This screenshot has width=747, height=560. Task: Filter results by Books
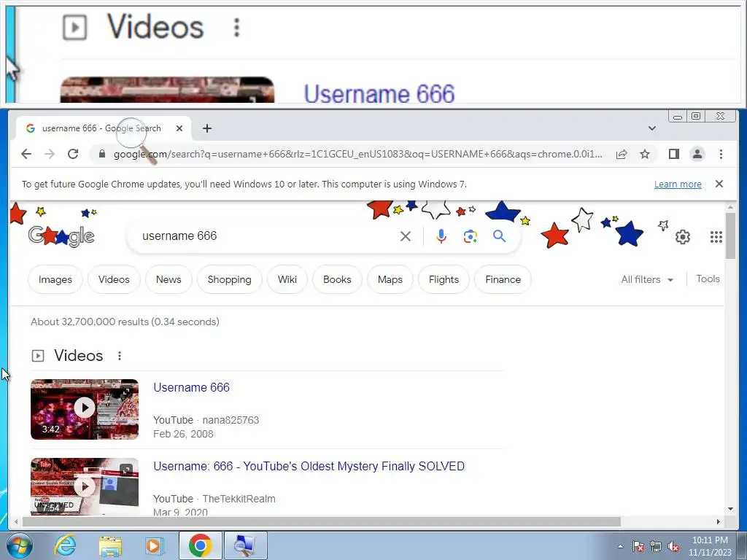(337, 279)
